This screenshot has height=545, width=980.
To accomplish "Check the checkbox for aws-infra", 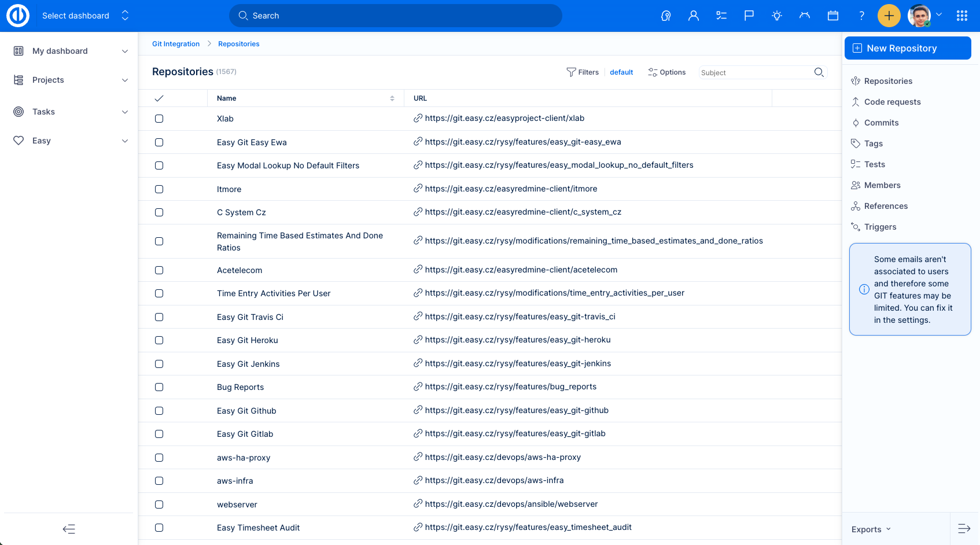I will (159, 481).
